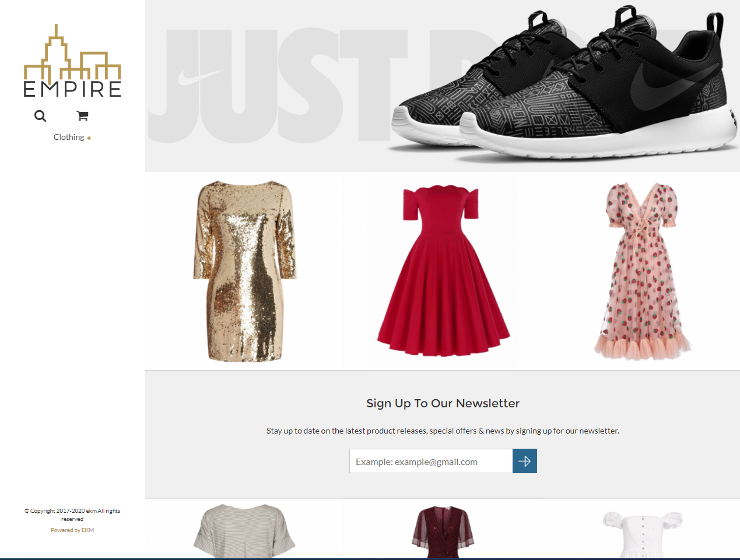Open the search magnifier icon
Screen dimensions: 740x560
coord(40,116)
